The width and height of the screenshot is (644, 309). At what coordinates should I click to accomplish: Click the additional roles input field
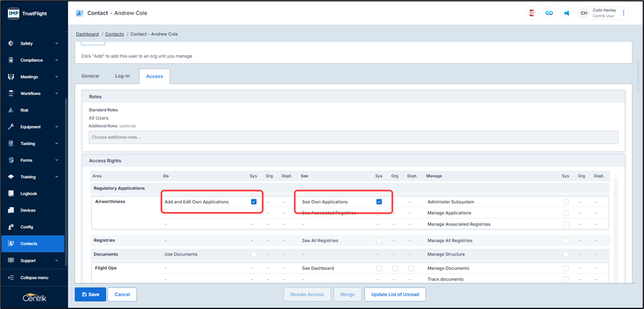coord(353,137)
